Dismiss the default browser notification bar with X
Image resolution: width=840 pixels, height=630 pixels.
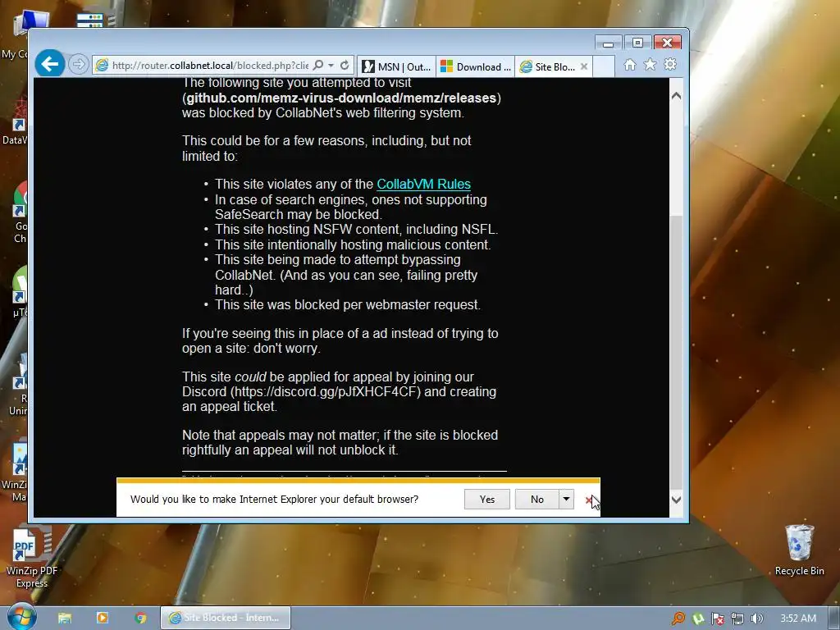(589, 500)
